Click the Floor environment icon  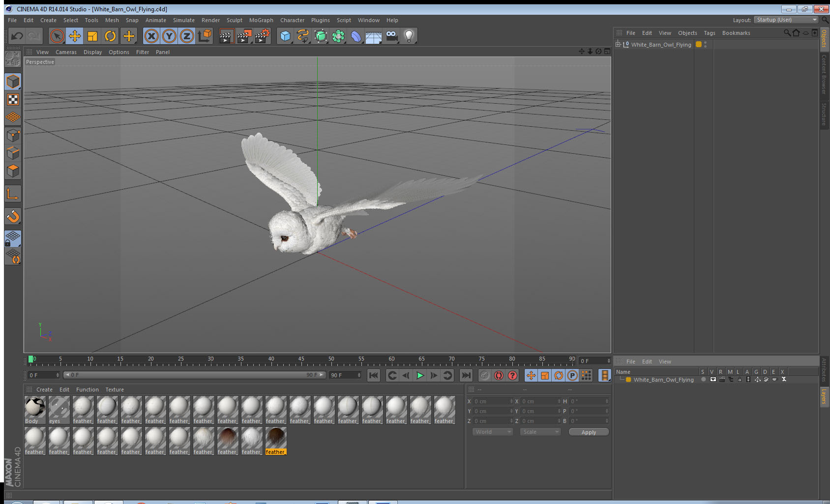coord(374,36)
